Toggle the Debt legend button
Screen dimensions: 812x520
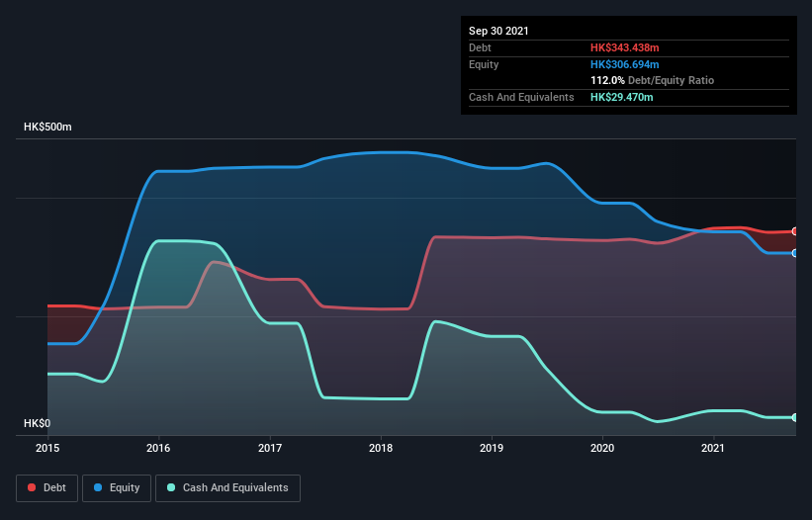[47, 488]
